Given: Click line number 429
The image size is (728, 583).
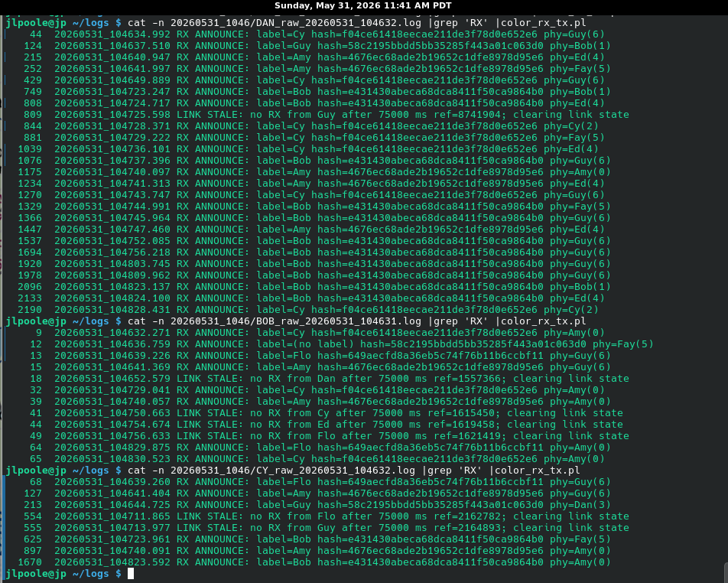Looking at the screenshot, I should [x=32, y=80].
